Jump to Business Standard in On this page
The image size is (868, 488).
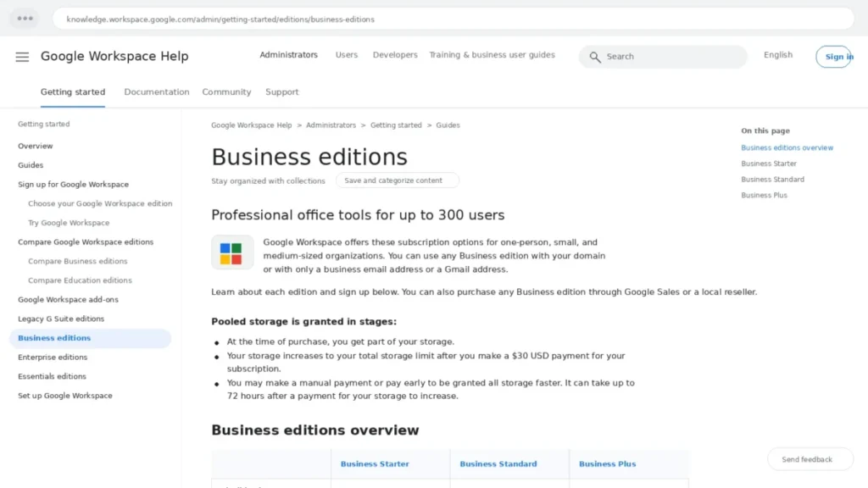pyautogui.click(x=773, y=180)
